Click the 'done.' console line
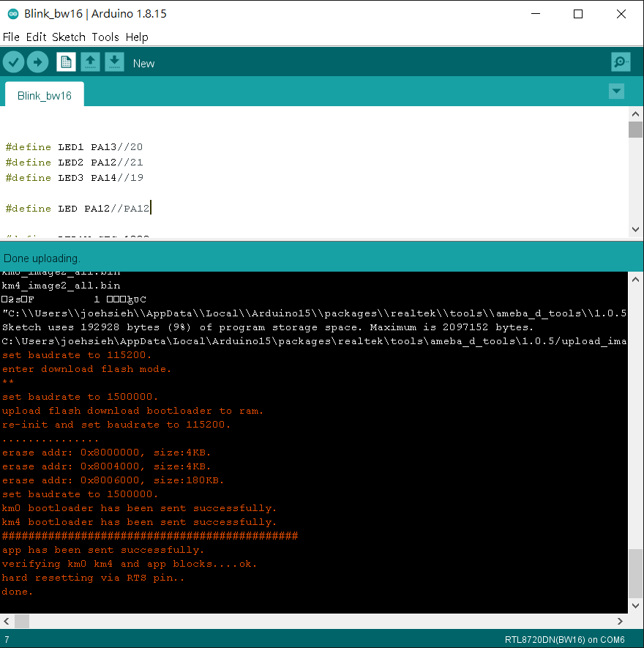 pos(17,592)
